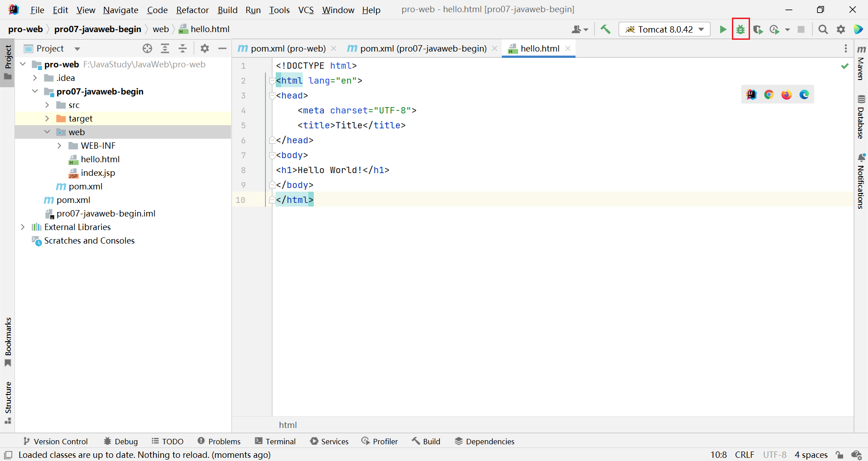Collapse the pro07-javaweb-begin module
The image size is (868, 461).
35,91
